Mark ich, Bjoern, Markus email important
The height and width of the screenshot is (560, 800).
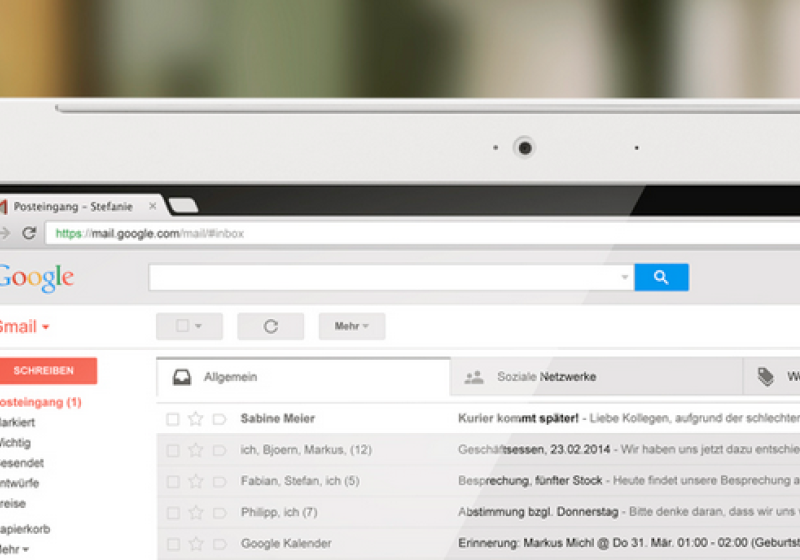click(219, 450)
